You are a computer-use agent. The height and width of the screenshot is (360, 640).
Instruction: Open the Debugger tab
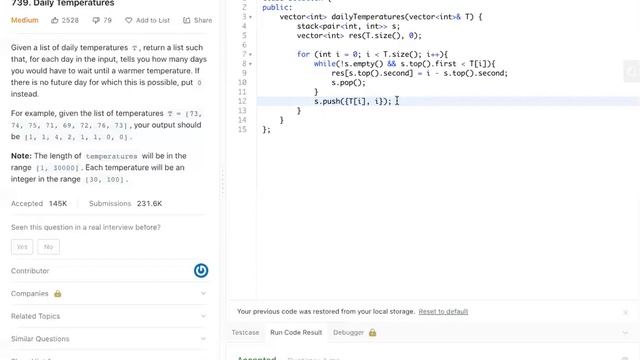pos(348,332)
